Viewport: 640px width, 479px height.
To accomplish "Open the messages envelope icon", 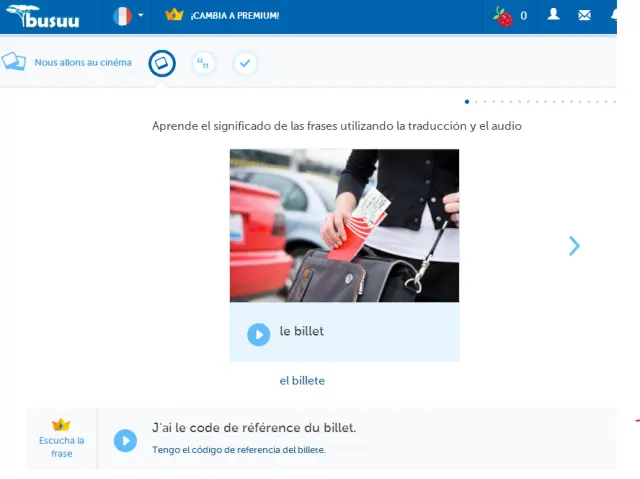I will click(x=585, y=16).
